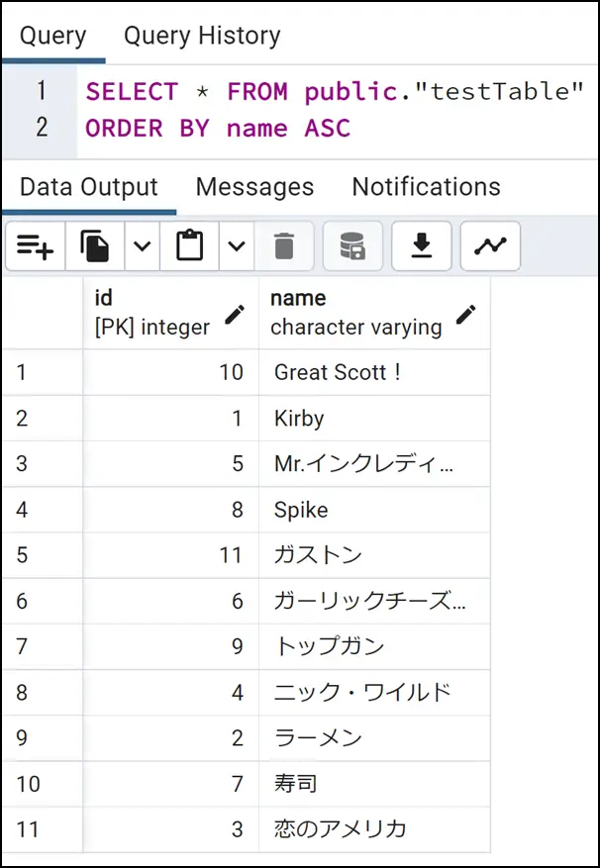
Task: Expand the paste options dropdown arrow
Action: point(237,246)
